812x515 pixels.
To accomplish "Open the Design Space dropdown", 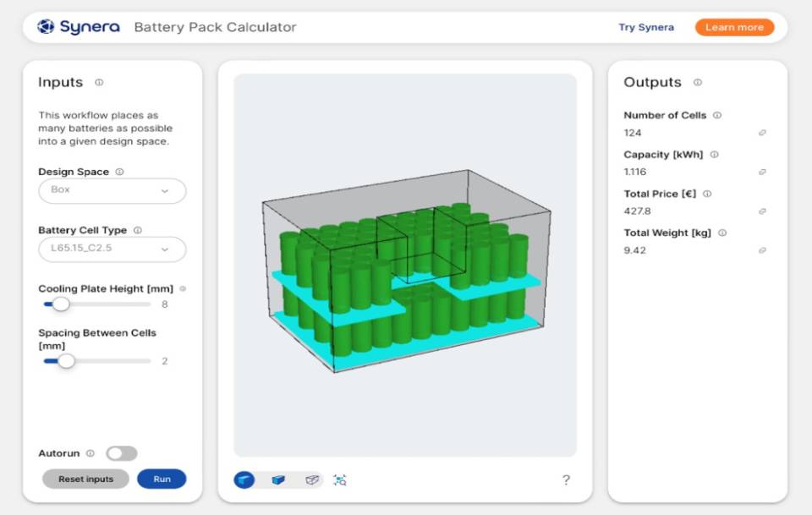I will click(x=112, y=190).
